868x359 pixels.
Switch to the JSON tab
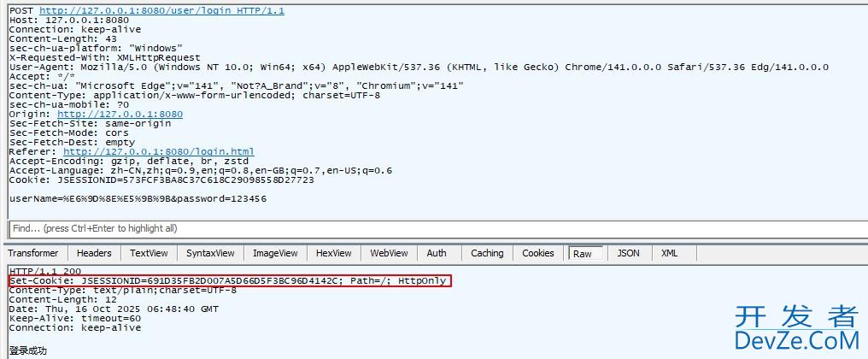(628, 253)
